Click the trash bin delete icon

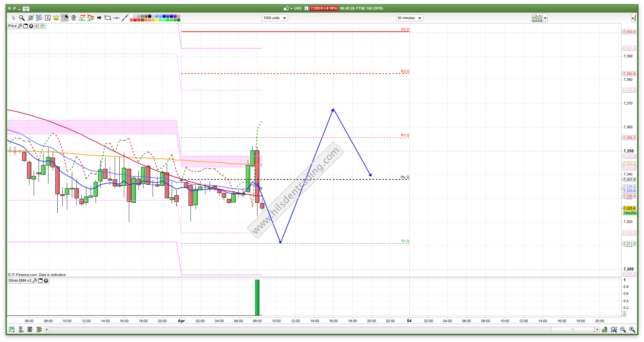73,18
